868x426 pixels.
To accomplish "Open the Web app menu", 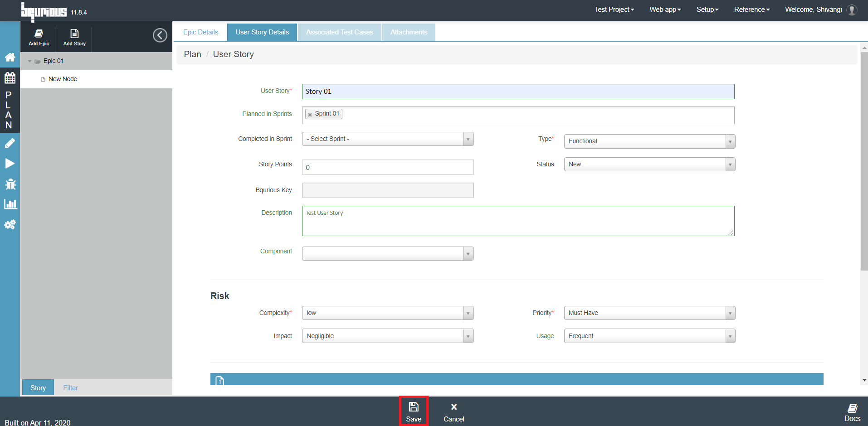I will click(x=665, y=10).
